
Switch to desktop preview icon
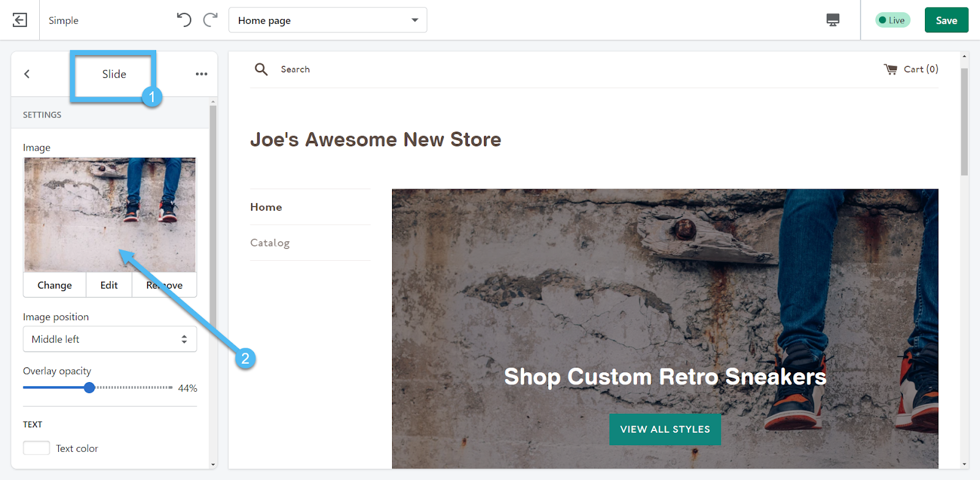click(833, 20)
